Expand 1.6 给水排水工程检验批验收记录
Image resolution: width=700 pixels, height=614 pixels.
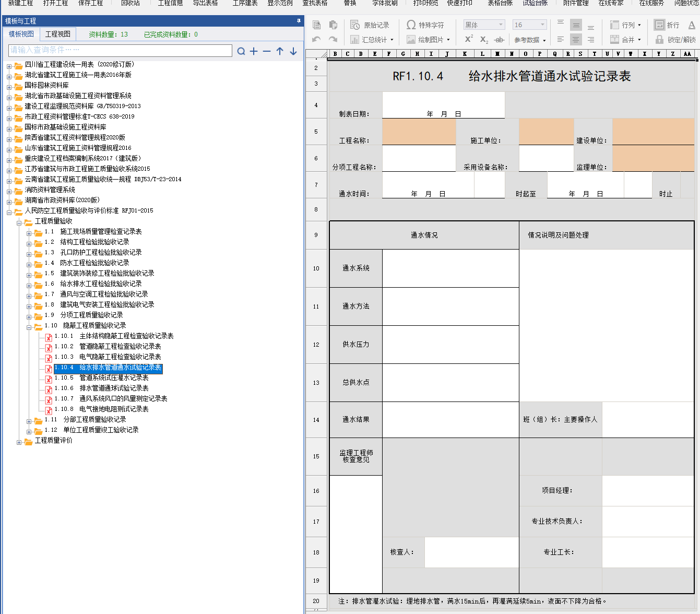click(x=29, y=286)
